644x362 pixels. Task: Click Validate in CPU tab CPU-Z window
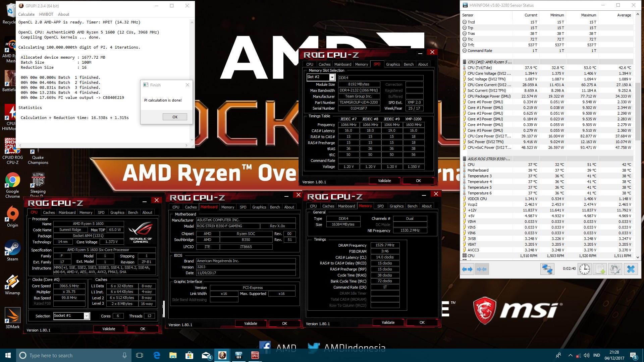tap(109, 329)
